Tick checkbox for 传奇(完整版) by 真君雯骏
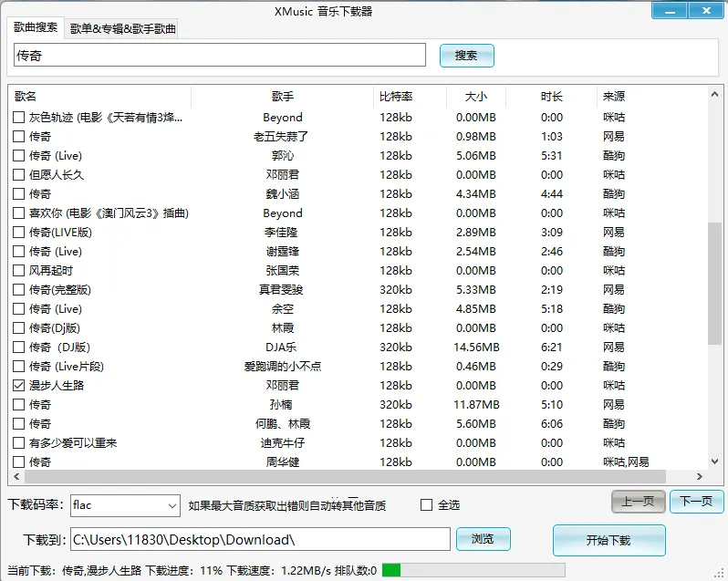 tap(18, 289)
